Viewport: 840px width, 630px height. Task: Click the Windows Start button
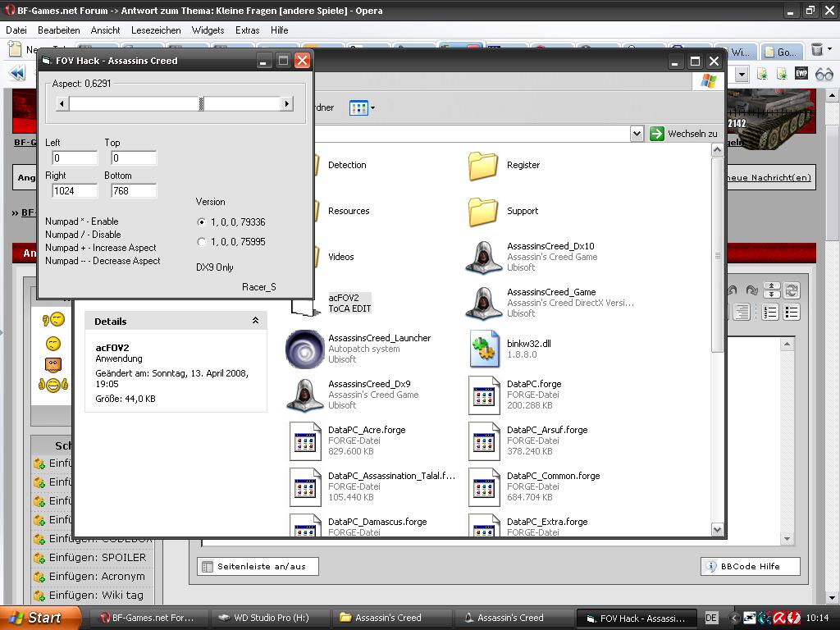coord(40,618)
